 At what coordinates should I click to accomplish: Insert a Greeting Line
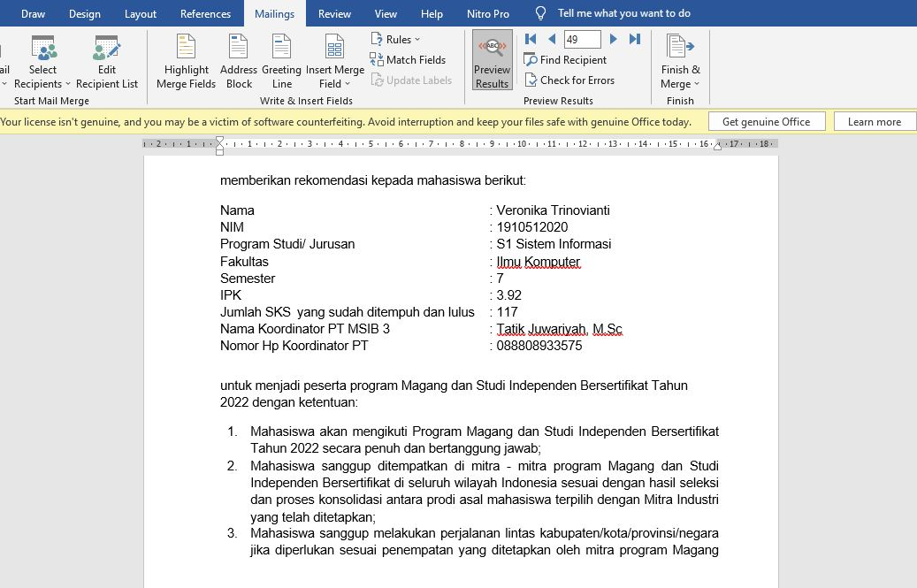point(281,62)
